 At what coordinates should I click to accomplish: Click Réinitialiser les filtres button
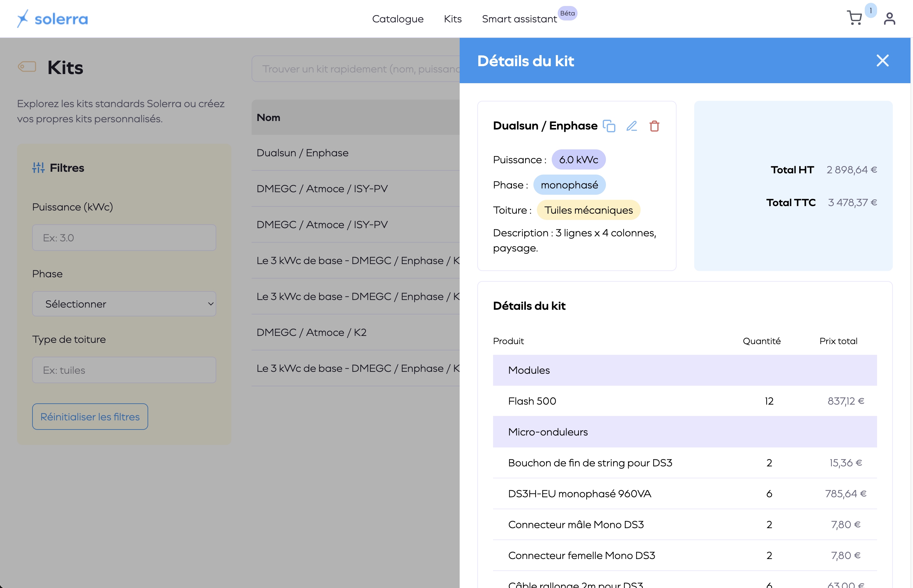(90, 417)
